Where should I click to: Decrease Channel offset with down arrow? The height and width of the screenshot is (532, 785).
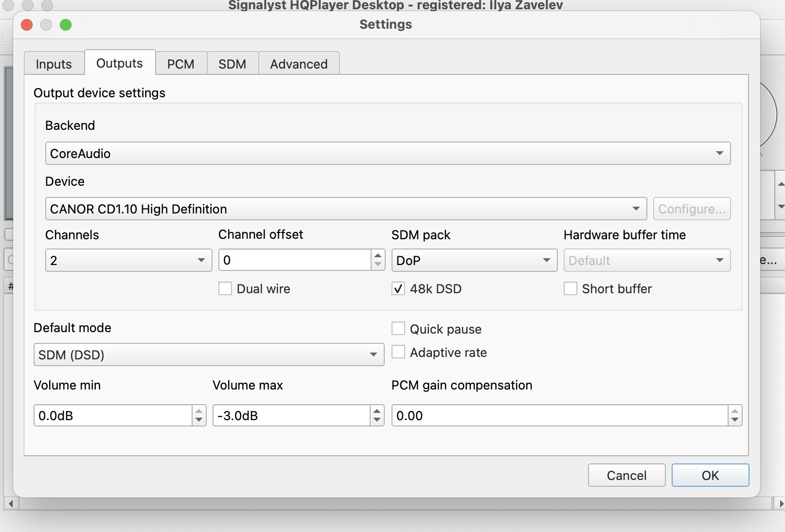(x=378, y=265)
